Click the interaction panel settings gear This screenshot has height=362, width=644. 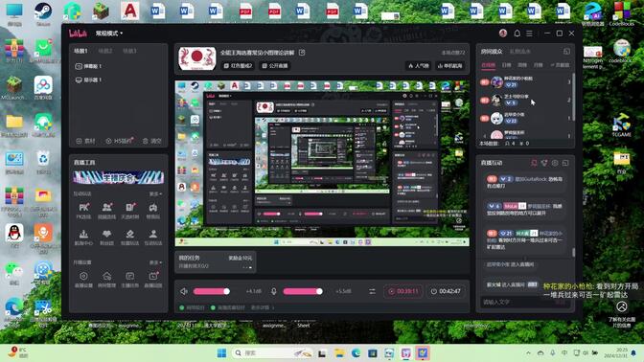click(x=555, y=163)
